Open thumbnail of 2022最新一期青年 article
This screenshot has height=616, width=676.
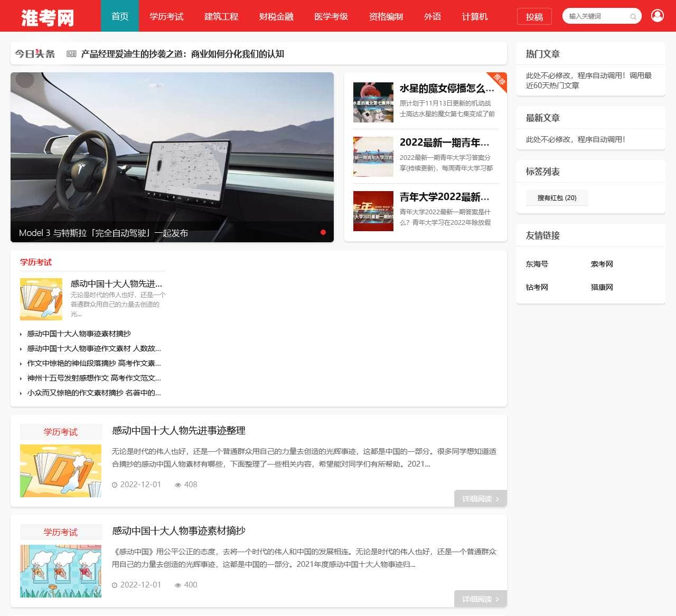tap(373, 157)
